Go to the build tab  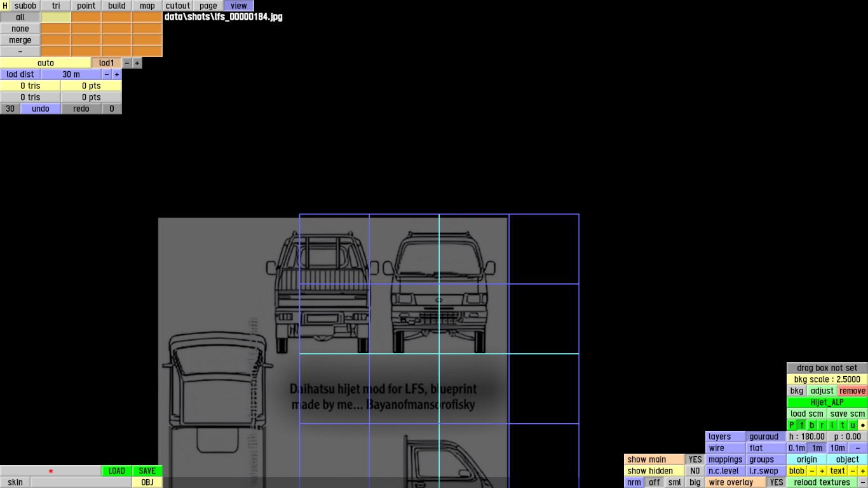point(117,6)
